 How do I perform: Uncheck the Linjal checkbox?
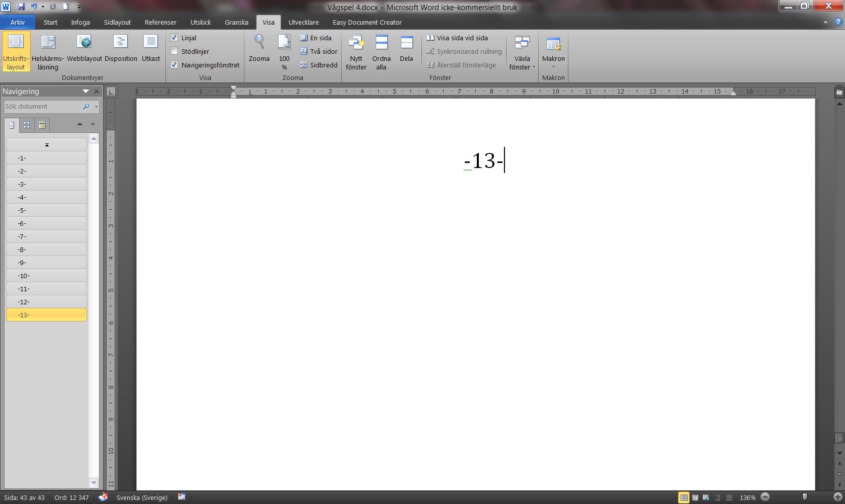[174, 37]
